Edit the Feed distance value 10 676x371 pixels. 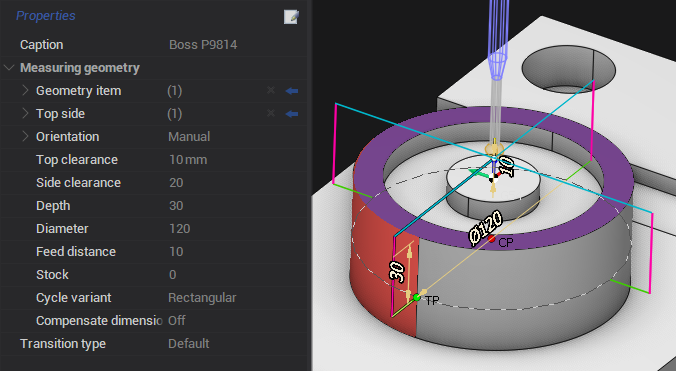pyautogui.click(x=176, y=252)
